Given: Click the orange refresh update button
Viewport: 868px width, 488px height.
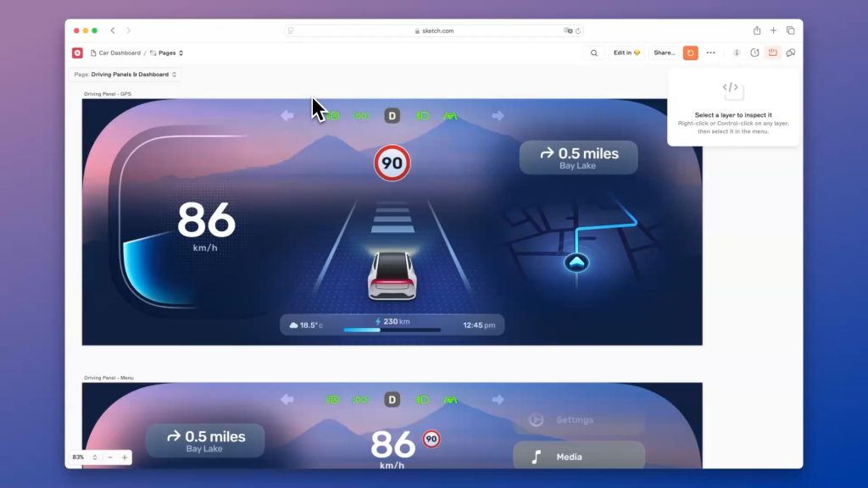Looking at the screenshot, I should coord(690,53).
